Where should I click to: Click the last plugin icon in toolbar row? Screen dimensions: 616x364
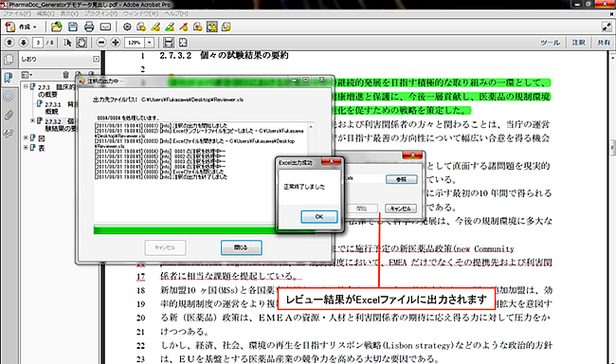click(226, 27)
